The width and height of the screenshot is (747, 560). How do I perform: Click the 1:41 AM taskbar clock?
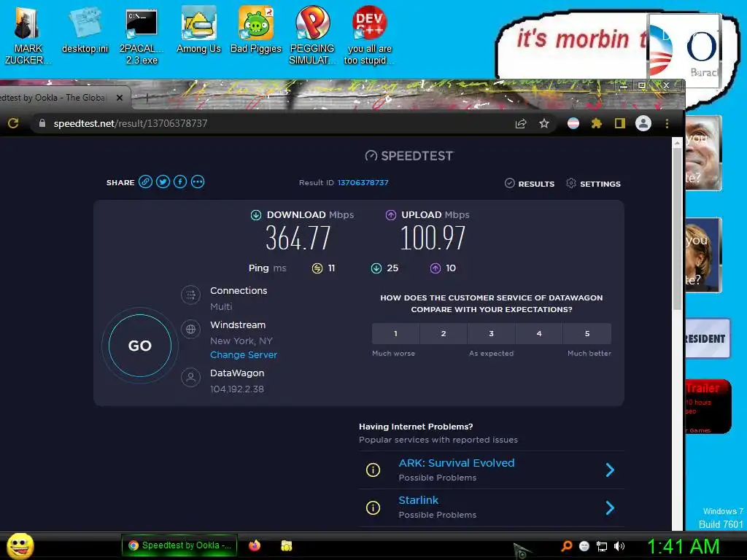tap(683, 546)
